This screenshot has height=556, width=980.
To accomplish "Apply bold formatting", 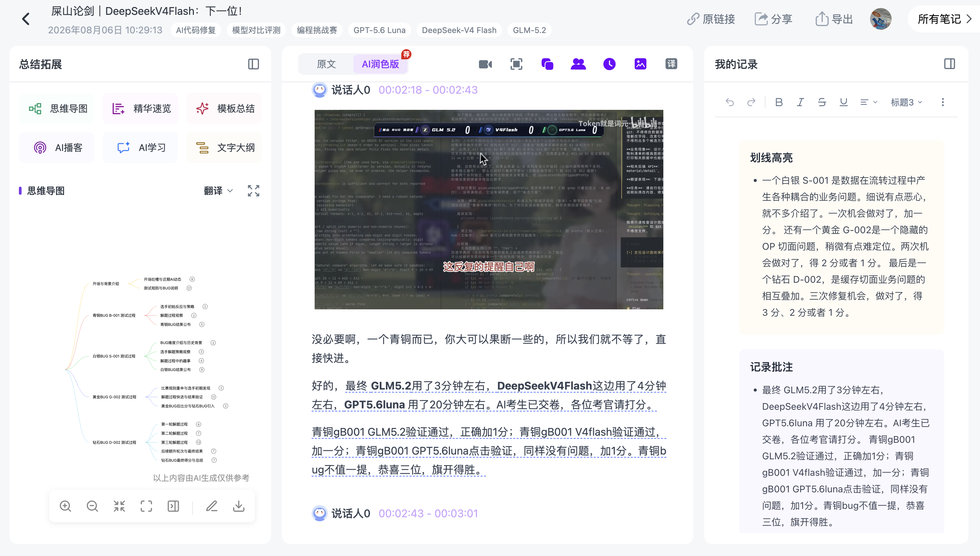I will [779, 102].
